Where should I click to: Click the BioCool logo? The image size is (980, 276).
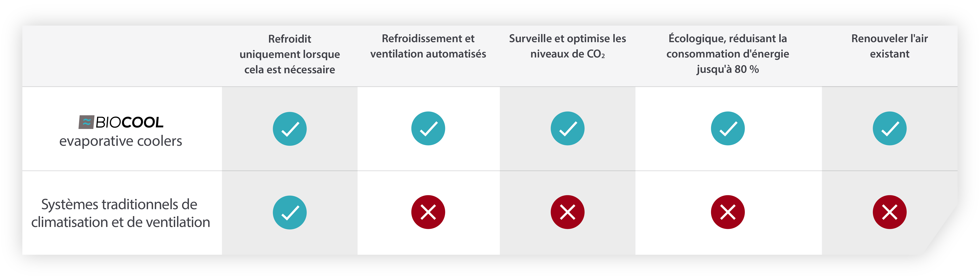pyautogui.click(x=121, y=122)
